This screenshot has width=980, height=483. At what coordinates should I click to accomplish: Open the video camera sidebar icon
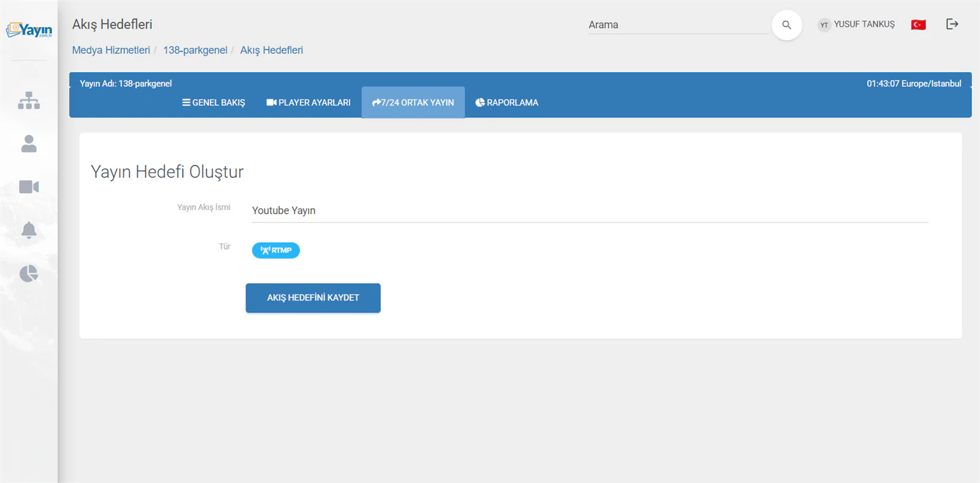[29, 187]
